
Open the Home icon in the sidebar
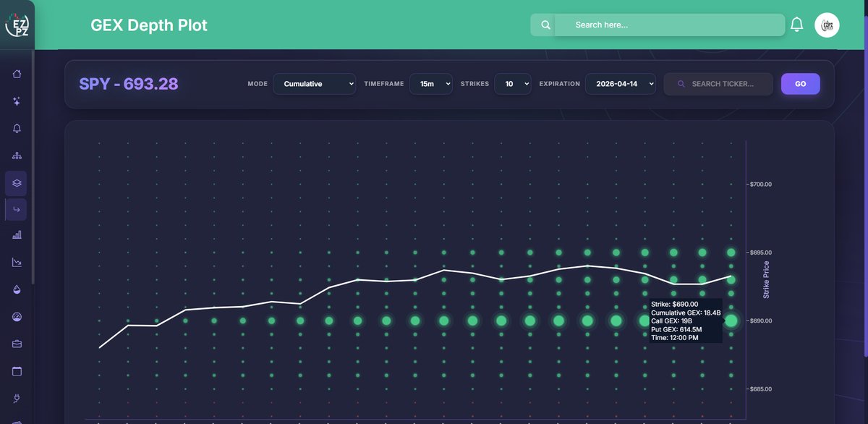[x=17, y=74]
